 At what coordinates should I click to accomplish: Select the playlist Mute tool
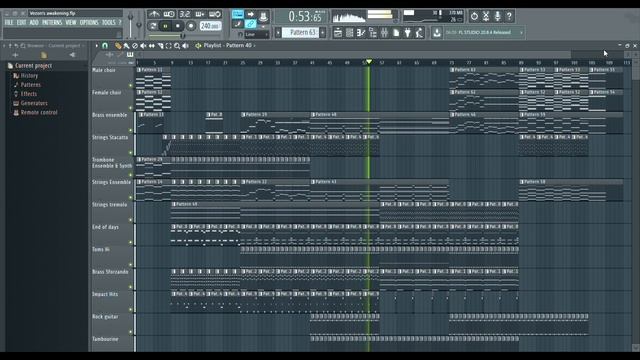[x=143, y=46]
